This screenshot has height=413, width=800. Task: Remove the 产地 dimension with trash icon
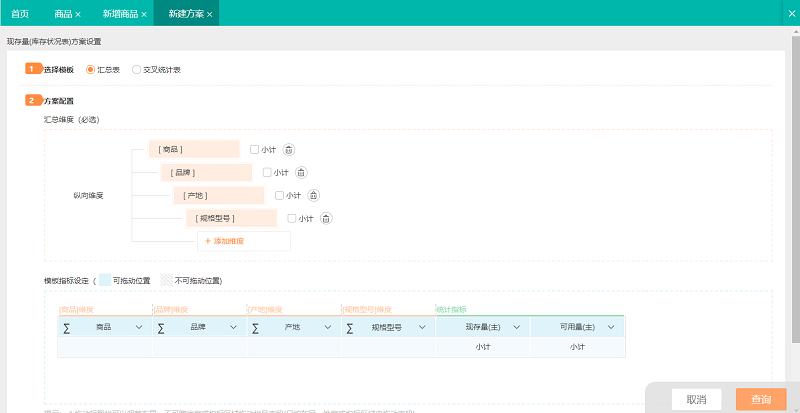point(312,195)
